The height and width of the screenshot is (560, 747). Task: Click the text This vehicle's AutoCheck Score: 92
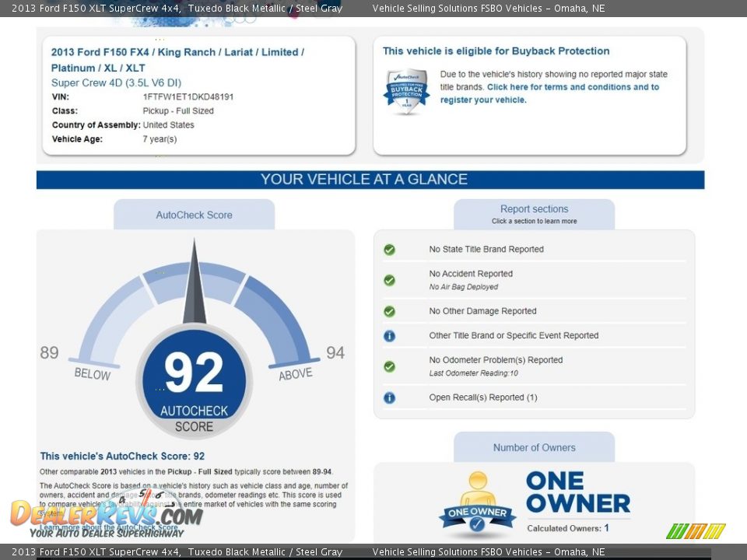tap(122, 457)
